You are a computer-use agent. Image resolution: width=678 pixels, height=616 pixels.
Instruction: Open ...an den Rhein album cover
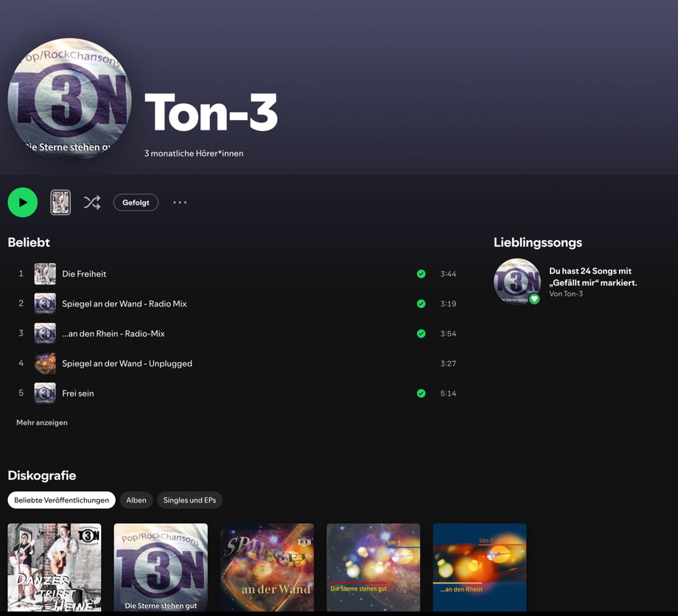480,567
